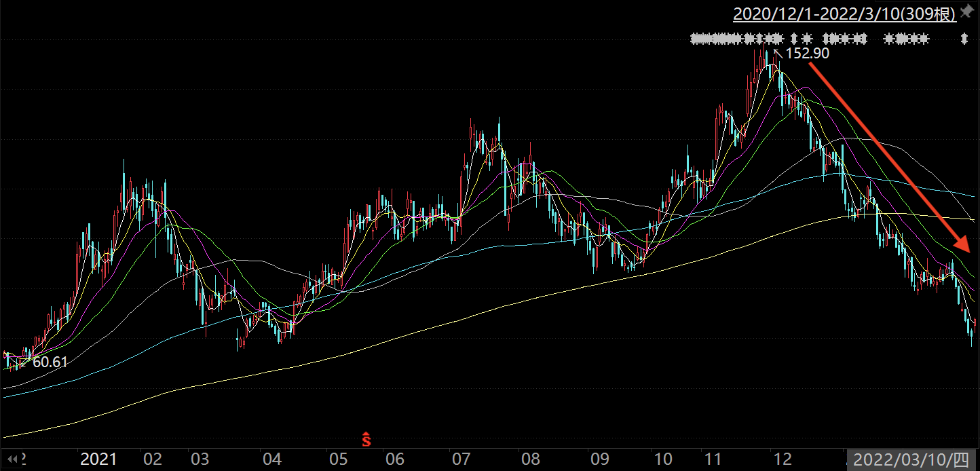Click the pin icon beside the date range
The height and width of the screenshot is (471, 980).
966,12
